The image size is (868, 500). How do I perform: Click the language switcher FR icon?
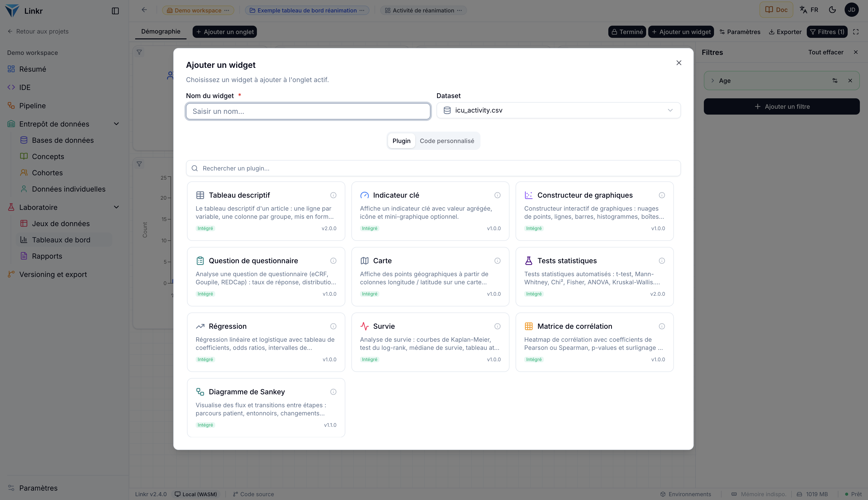809,10
